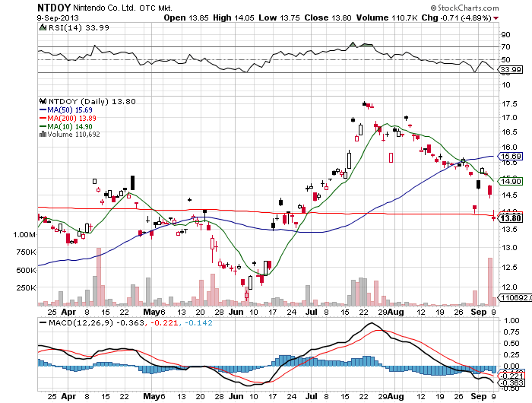
Task: Click the 90 level on the RSI axis
Action: (x=505, y=35)
